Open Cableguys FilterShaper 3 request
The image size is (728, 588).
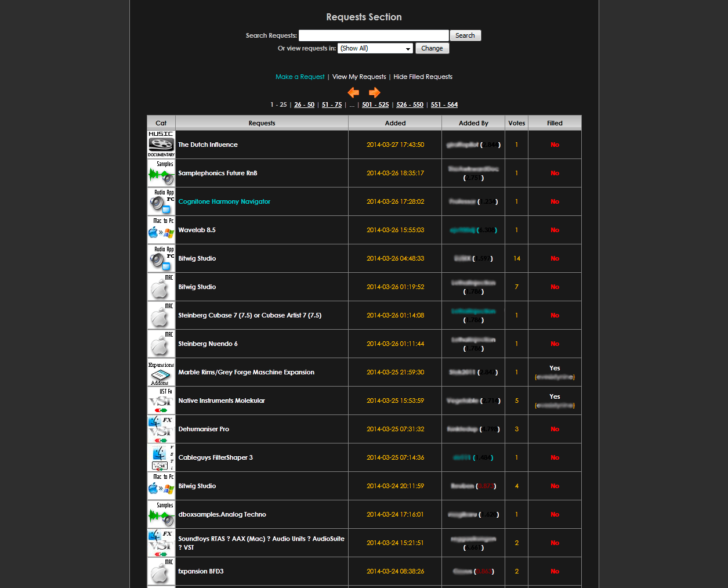(216, 457)
